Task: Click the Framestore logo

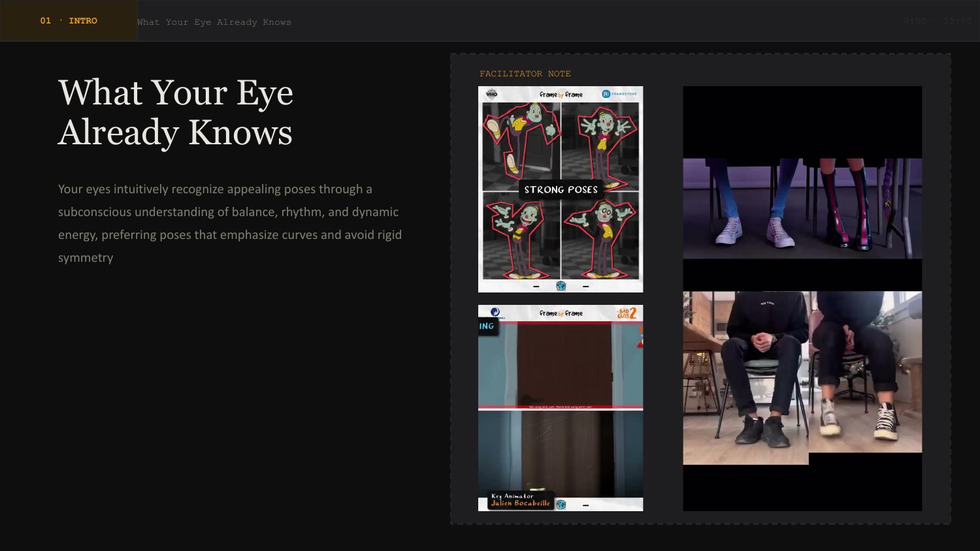Action: 619,94
